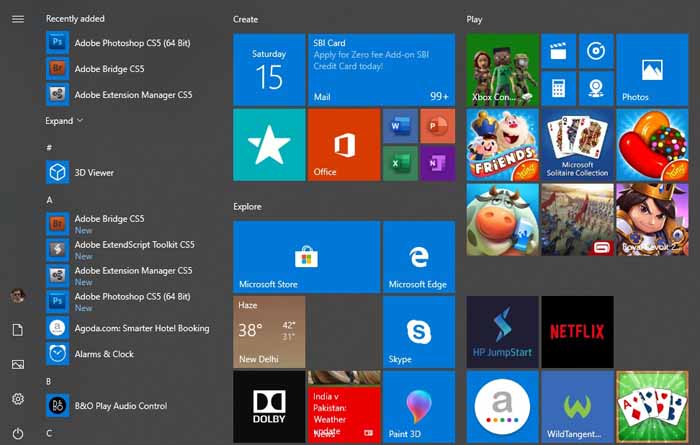Open the HP JumpStart tile
Image resolution: width=700 pixels, height=445 pixels.
point(503,332)
